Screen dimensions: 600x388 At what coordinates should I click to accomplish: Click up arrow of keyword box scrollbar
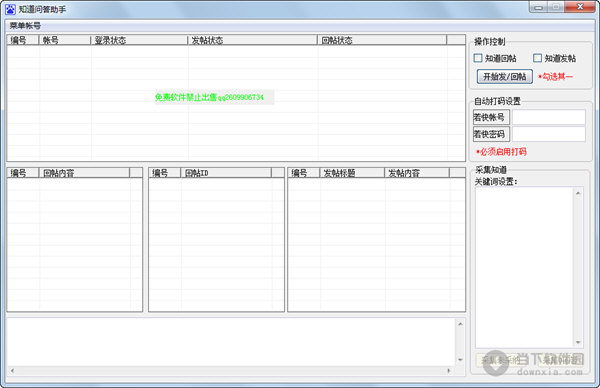pyautogui.click(x=578, y=193)
